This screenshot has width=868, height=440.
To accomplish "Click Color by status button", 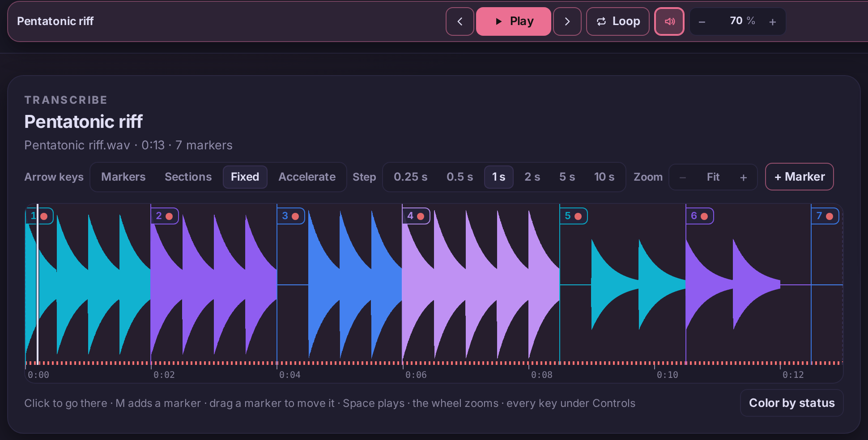I will (x=791, y=403).
